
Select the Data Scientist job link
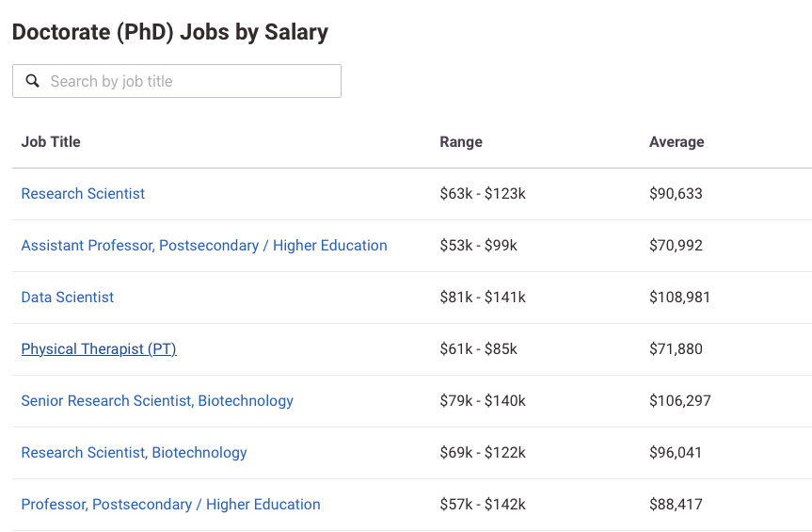point(68,298)
